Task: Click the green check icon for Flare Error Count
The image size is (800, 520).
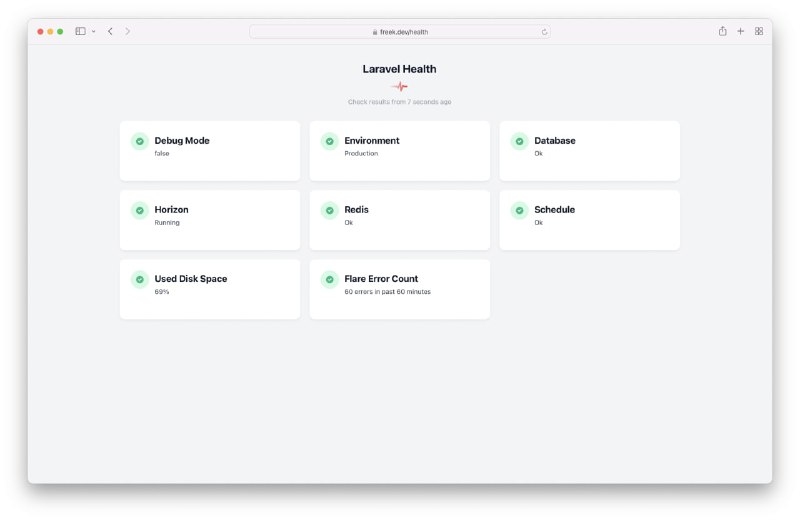Action: pyautogui.click(x=330, y=279)
